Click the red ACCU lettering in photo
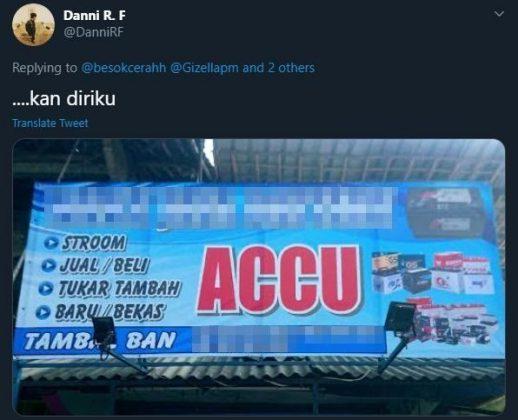518x420 pixels. tap(279, 280)
